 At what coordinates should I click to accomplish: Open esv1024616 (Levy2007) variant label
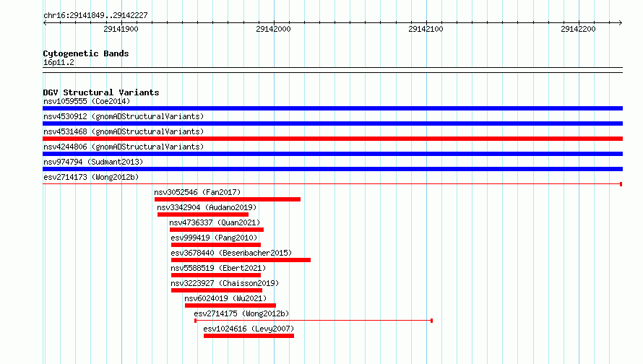(x=249, y=329)
